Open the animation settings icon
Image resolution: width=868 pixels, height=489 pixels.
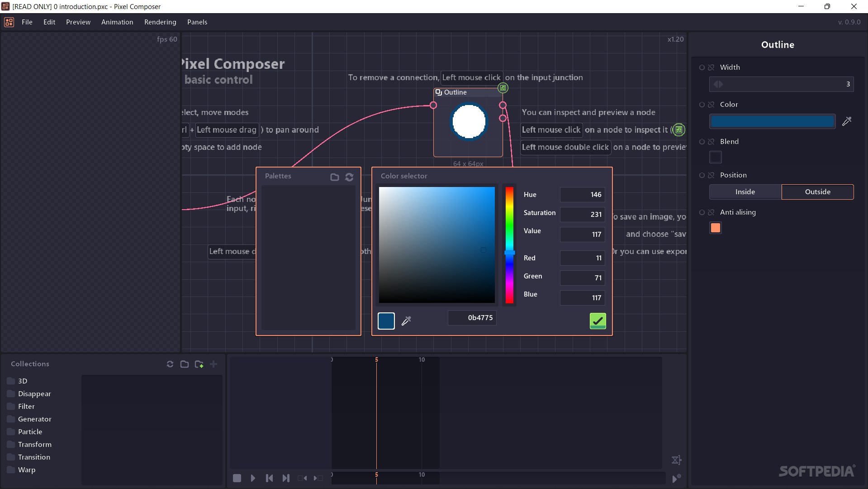pyautogui.click(x=677, y=478)
